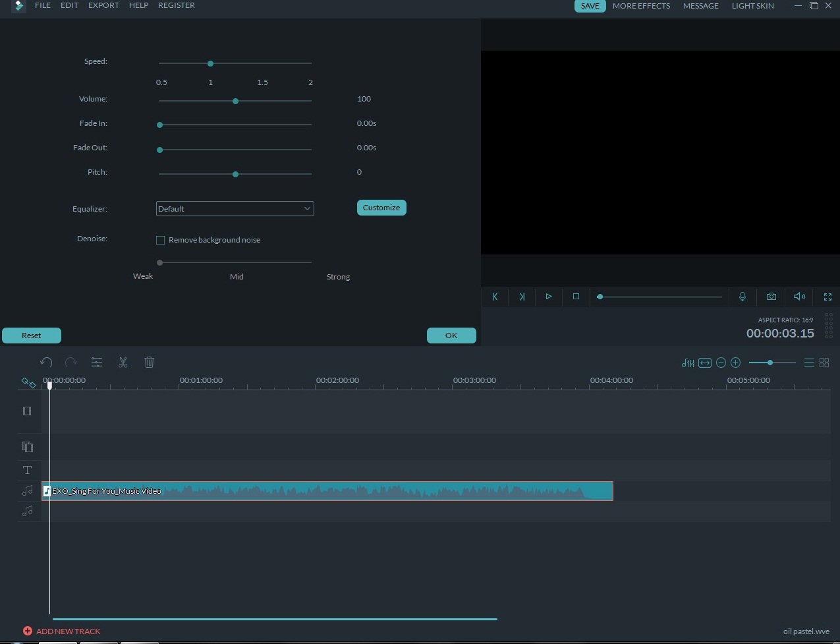This screenshot has width=840, height=644.
Task: Click the 00:02:00:00 ruler mark
Action: point(337,380)
